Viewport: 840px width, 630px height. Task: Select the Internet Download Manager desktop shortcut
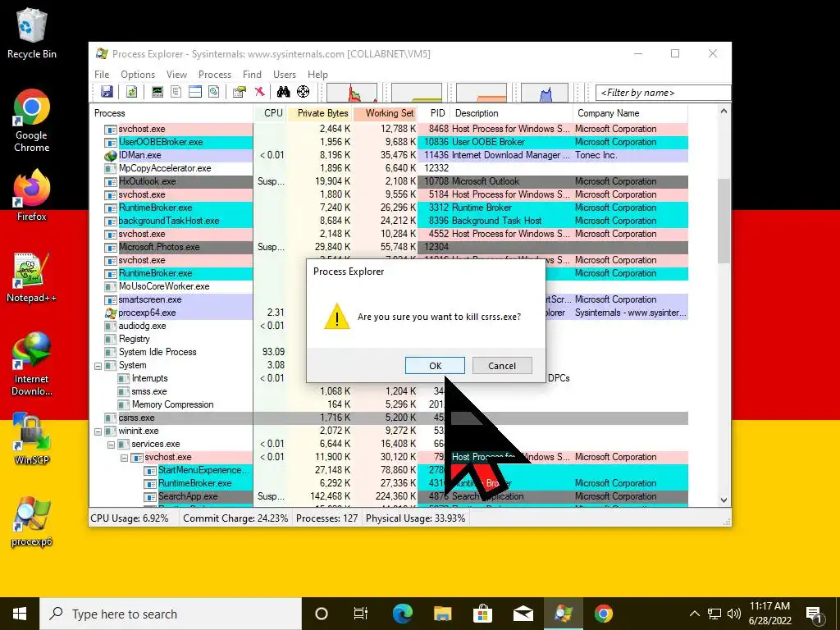point(32,364)
